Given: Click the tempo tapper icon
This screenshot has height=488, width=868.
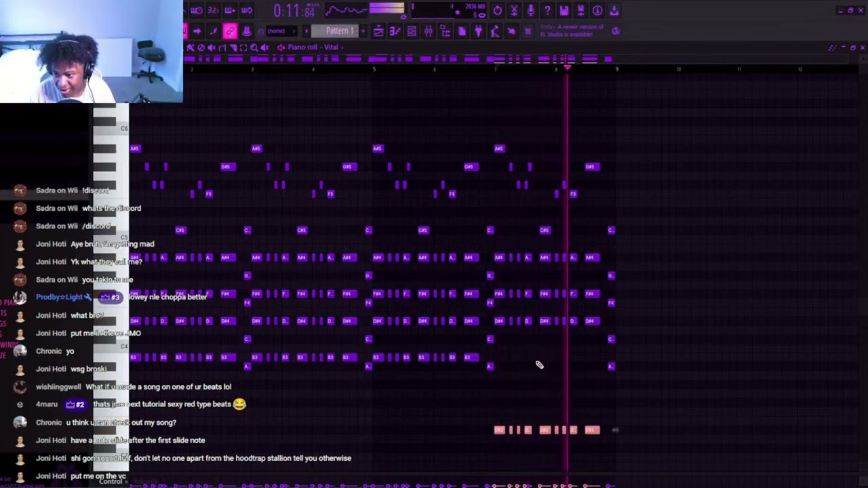Looking at the screenshot, I should pyautogui.click(x=494, y=31).
